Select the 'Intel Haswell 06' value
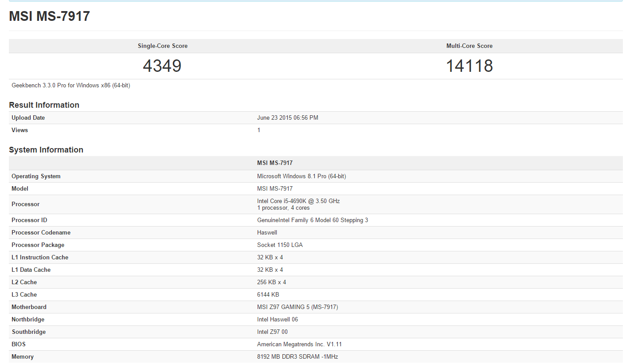Image resolution: width=630 pixels, height=364 pixels. click(278, 320)
